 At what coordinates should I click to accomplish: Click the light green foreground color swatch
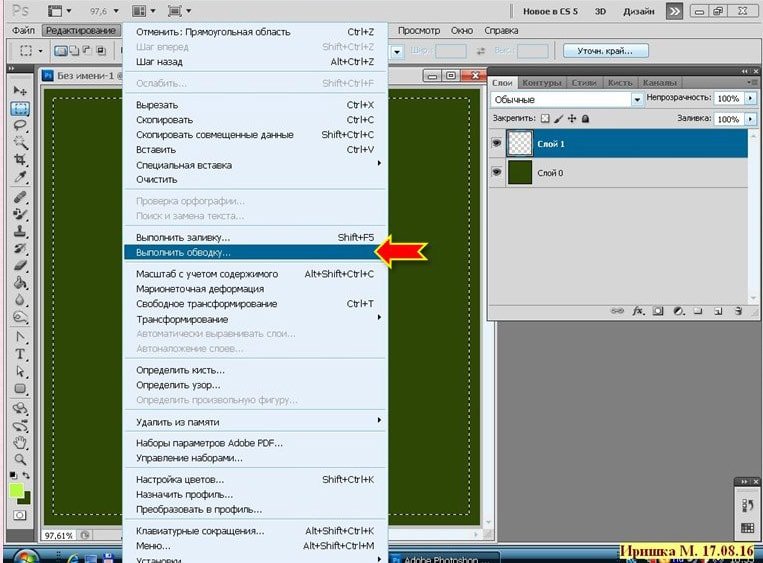[17, 491]
